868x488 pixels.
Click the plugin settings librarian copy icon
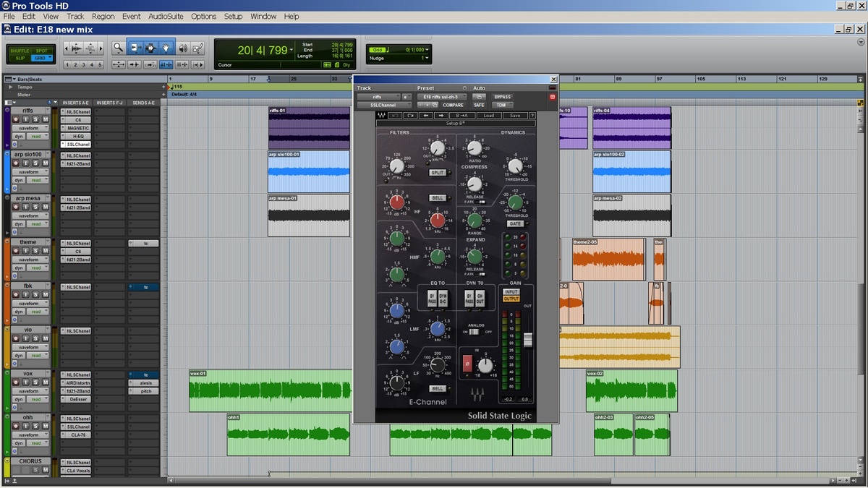[x=436, y=105]
